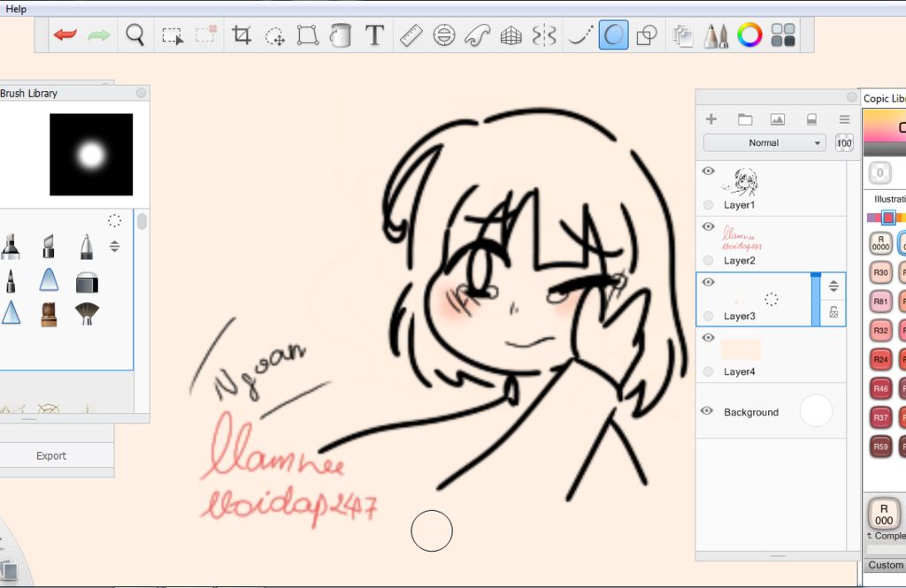The height and width of the screenshot is (588, 906).
Task: Pick the R59 Copic color swatch
Action: [x=880, y=447]
